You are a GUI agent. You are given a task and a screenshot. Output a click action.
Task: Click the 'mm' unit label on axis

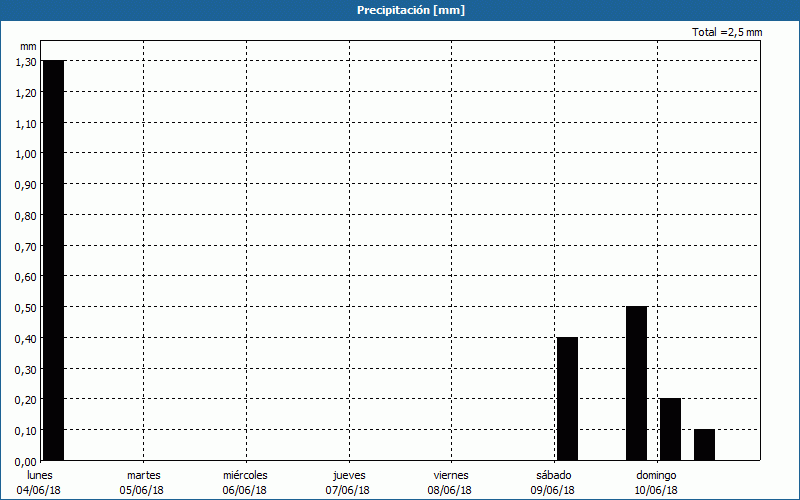click(28, 46)
